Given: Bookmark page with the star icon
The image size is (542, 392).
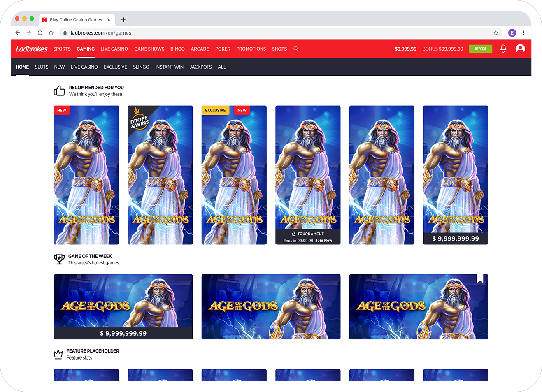Looking at the screenshot, I should pyautogui.click(x=496, y=33).
